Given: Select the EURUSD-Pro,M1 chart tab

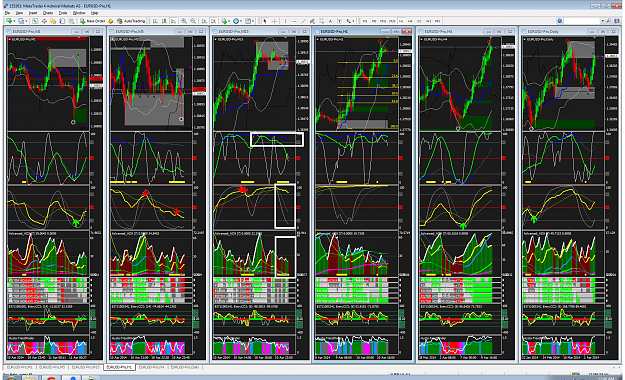Looking at the screenshot, I should [19, 367].
